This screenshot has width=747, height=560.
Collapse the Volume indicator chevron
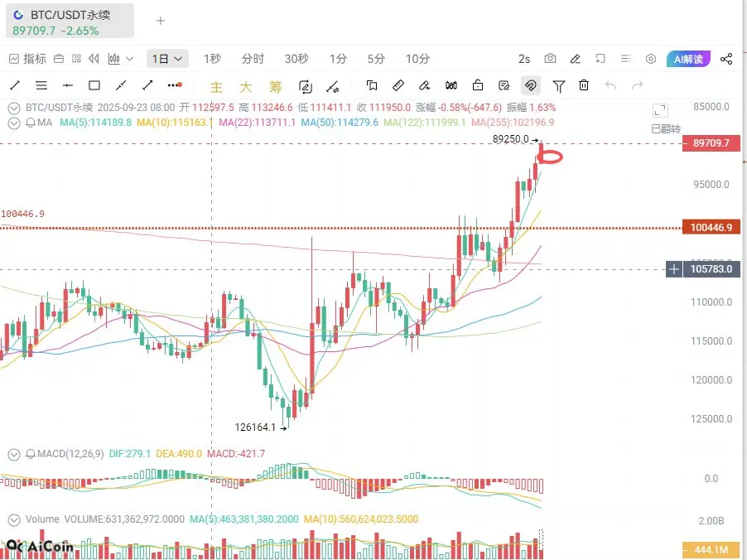click(x=14, y=520)
